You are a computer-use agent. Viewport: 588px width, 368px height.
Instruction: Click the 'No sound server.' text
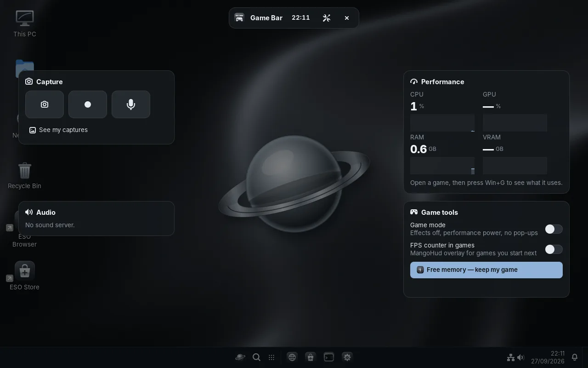point(50,225)
